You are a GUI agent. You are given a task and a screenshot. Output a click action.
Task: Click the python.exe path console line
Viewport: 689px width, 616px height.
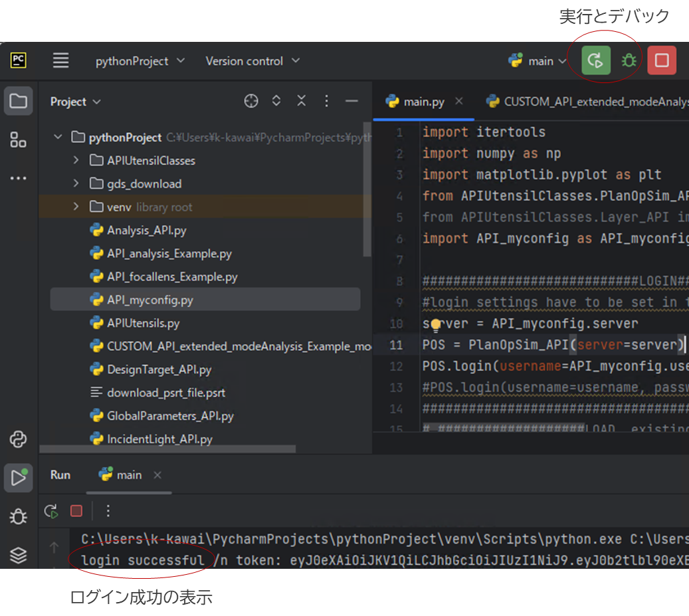pyautogui.click(x=385, y=539)
